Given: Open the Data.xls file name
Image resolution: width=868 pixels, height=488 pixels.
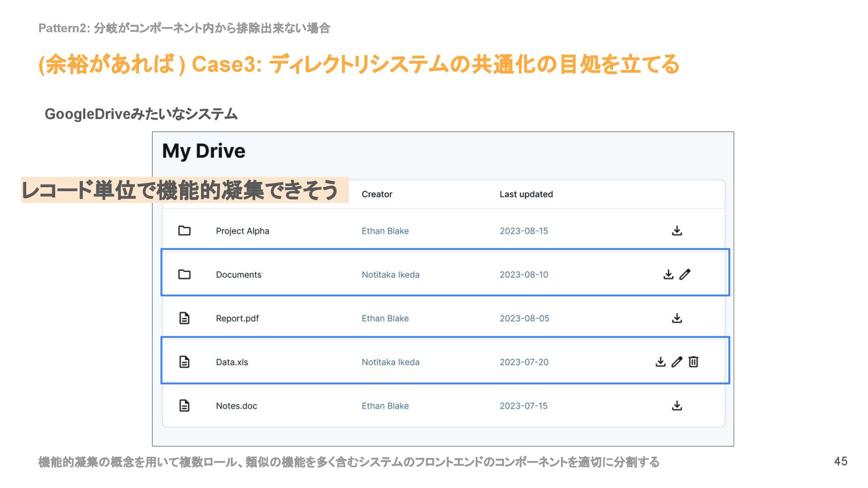Looking at the screenshot, I should [x=232, y=362].
